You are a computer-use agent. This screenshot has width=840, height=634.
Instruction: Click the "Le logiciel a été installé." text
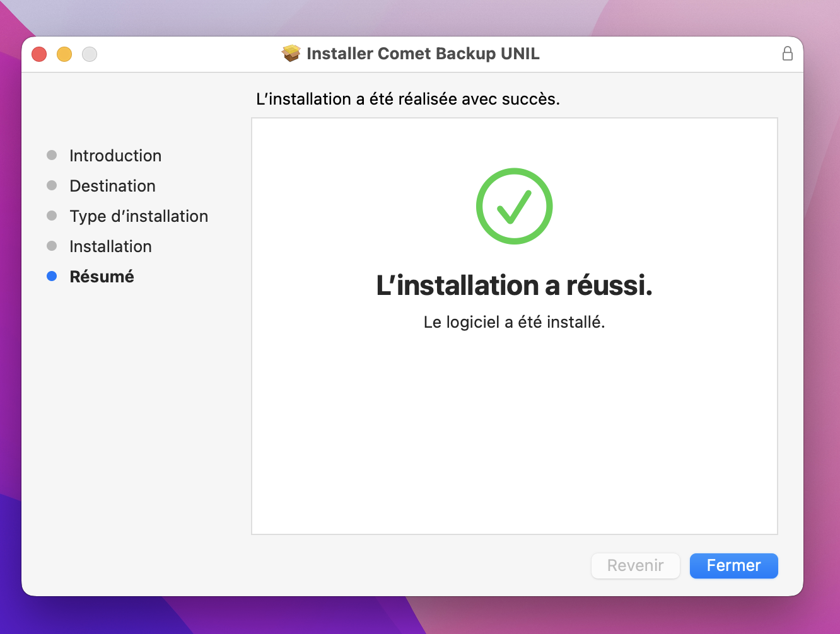coord(514,322)
